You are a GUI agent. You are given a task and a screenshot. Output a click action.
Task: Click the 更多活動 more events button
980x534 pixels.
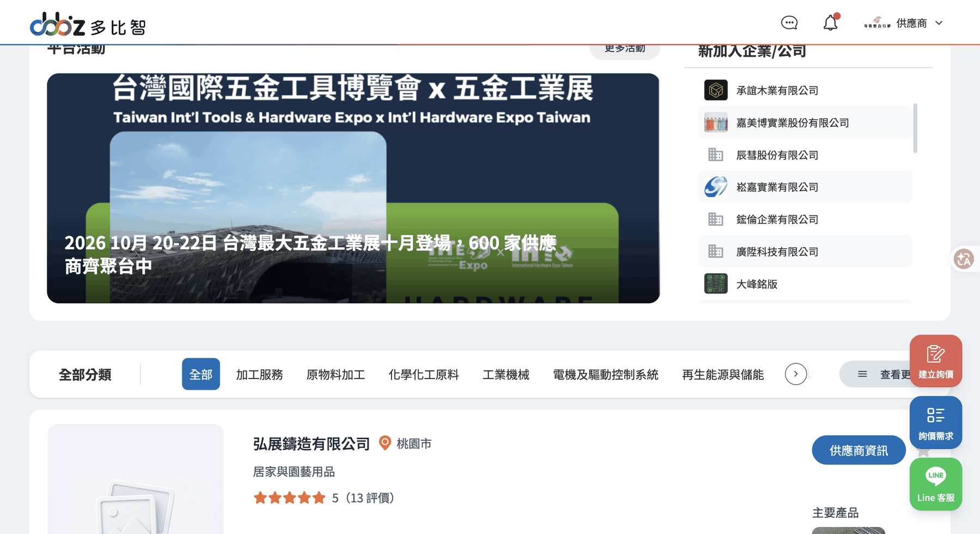pos(625,49)
